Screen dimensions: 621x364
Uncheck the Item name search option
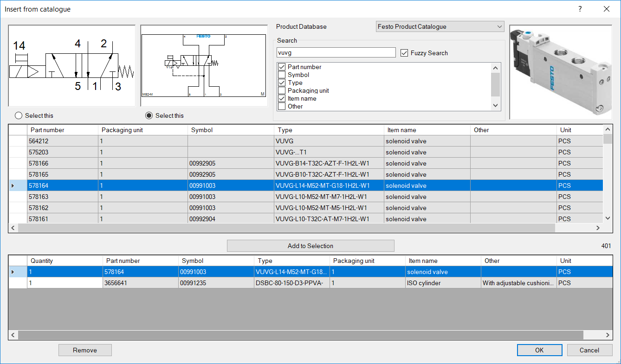282,98
